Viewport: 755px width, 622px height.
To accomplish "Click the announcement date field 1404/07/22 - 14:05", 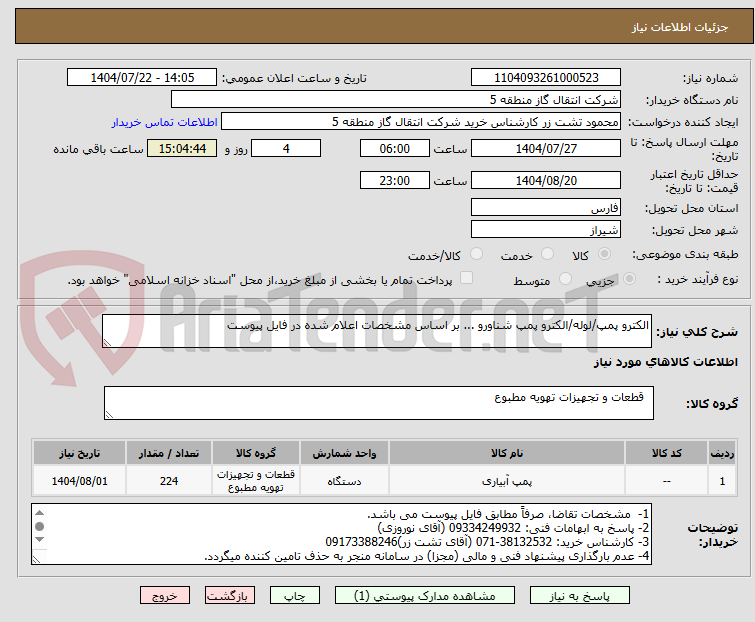I will click(x=142, y=78).
